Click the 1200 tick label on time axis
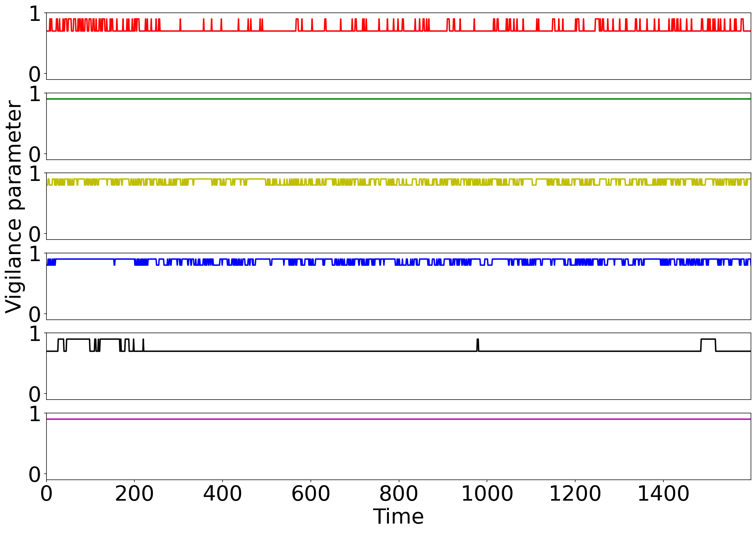This screenshot has width=756, height=533. coord(575,494)
